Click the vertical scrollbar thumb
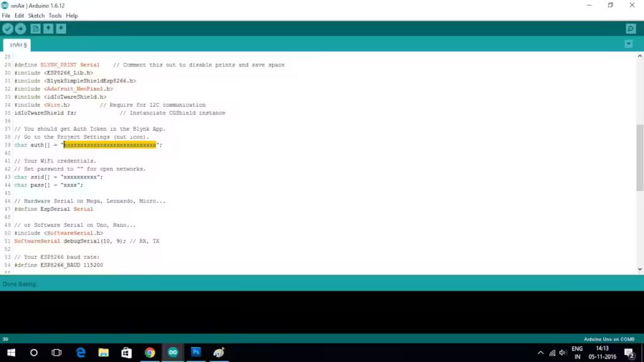This screenshot has width=644, height=362. click(x=640, y=158)
